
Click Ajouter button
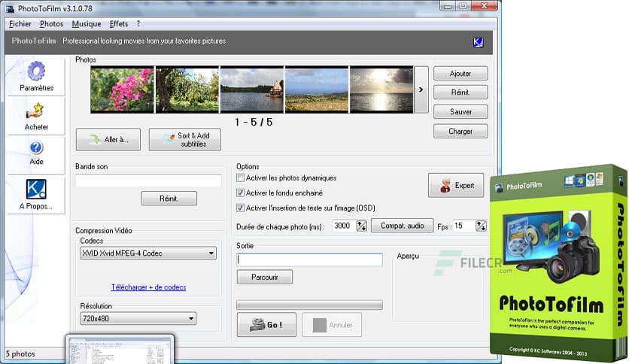point(460,74)
